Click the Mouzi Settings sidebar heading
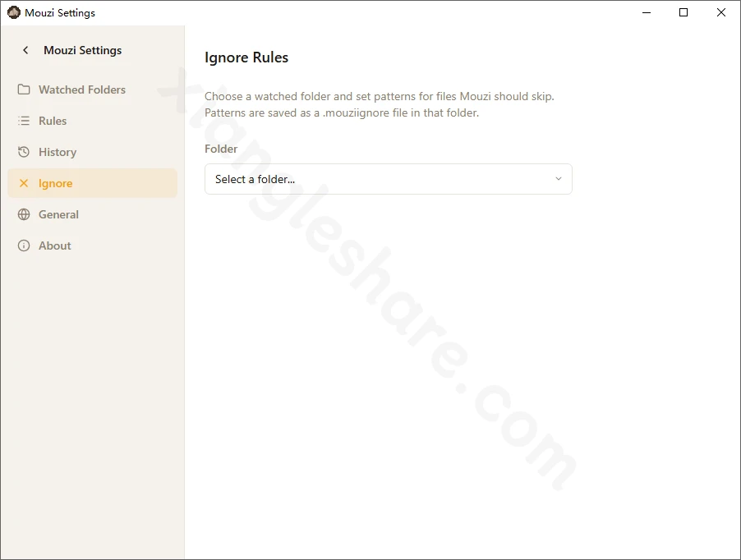This screenshot has height=560, width=741. click(x=82, y=50)
